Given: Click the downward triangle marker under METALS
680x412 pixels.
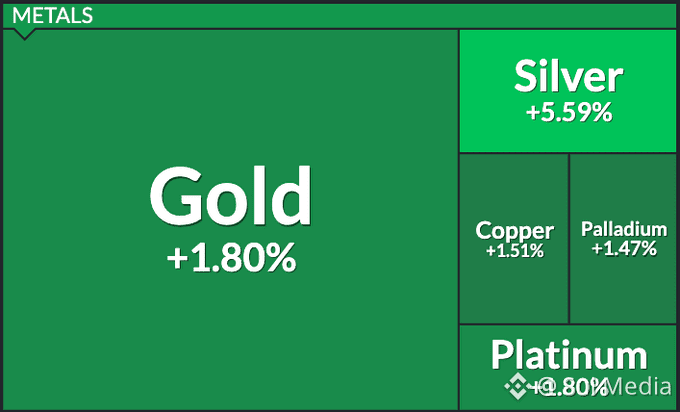Looking at the screenshot, I should coord(24,34).
